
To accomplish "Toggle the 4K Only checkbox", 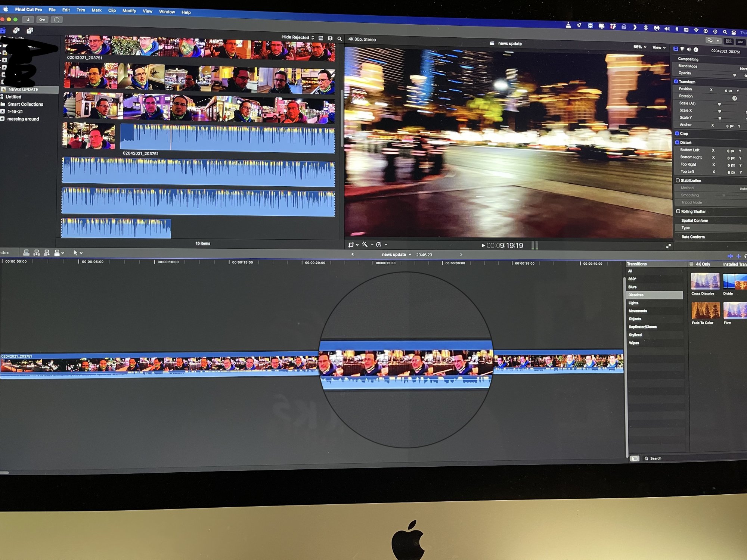I will click(x=691, y=264).
